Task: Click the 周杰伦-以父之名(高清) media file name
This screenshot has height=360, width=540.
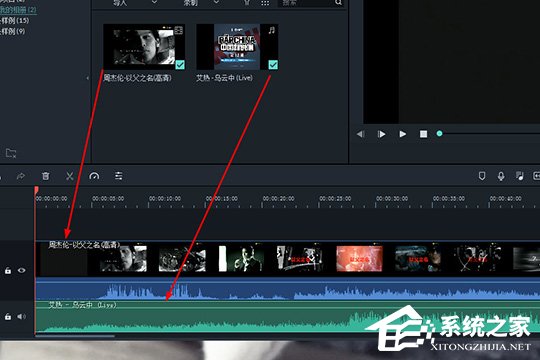Action: 138,78
